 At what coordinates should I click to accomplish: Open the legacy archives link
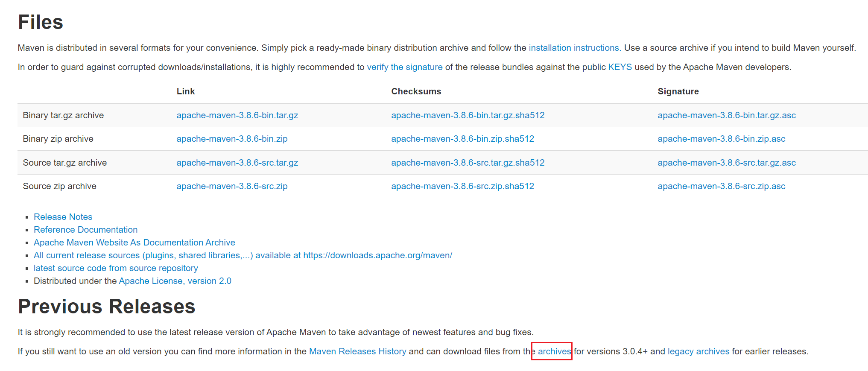[698, 351]
